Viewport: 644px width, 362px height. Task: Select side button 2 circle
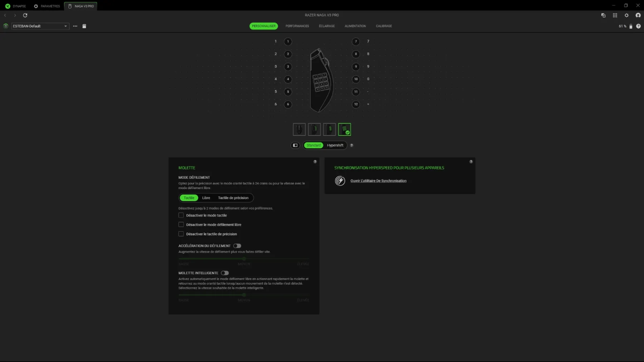pos(288,54)
